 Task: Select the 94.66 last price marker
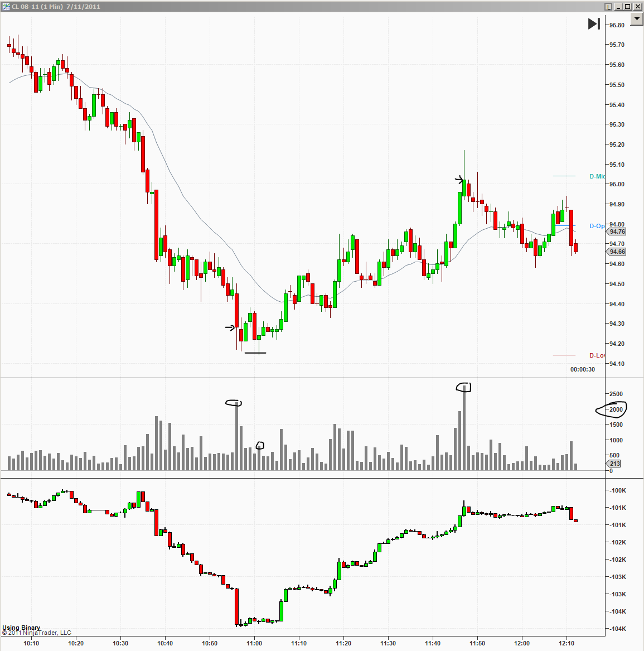(x=617, y=252)
